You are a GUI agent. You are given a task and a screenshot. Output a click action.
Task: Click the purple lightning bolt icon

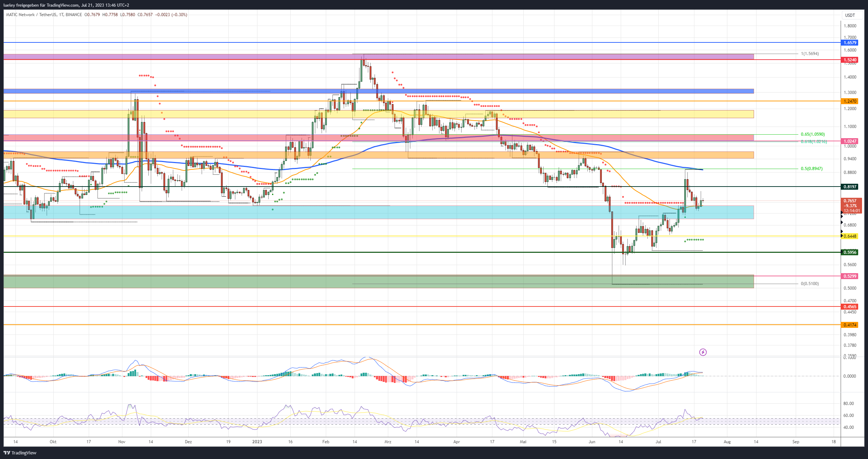(x=703, y=352)
